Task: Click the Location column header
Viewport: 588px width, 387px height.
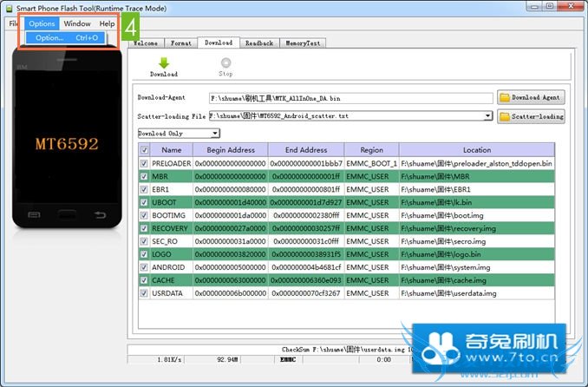Action: tap(476, 149)
